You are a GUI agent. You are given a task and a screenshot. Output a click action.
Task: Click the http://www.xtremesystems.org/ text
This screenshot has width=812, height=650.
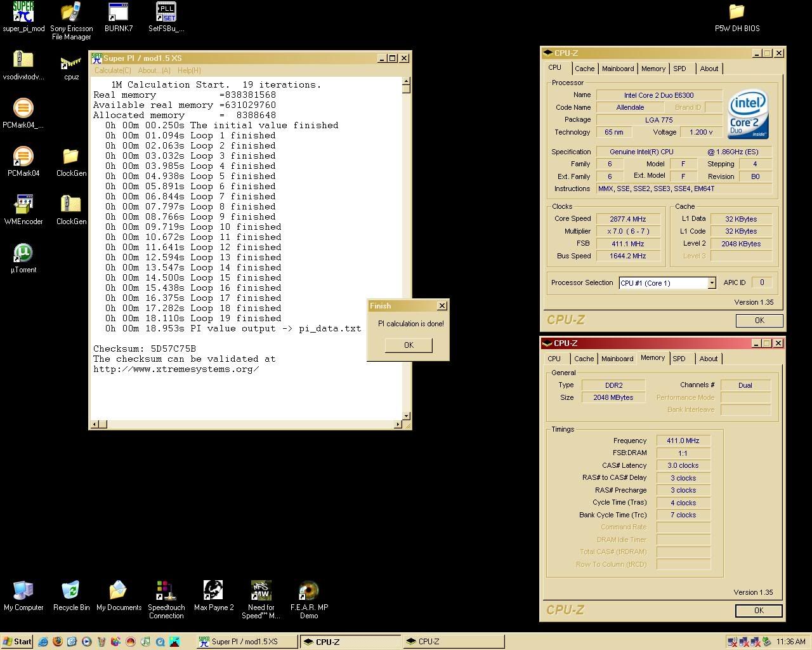pyautogui.click(x=176, y=369)
